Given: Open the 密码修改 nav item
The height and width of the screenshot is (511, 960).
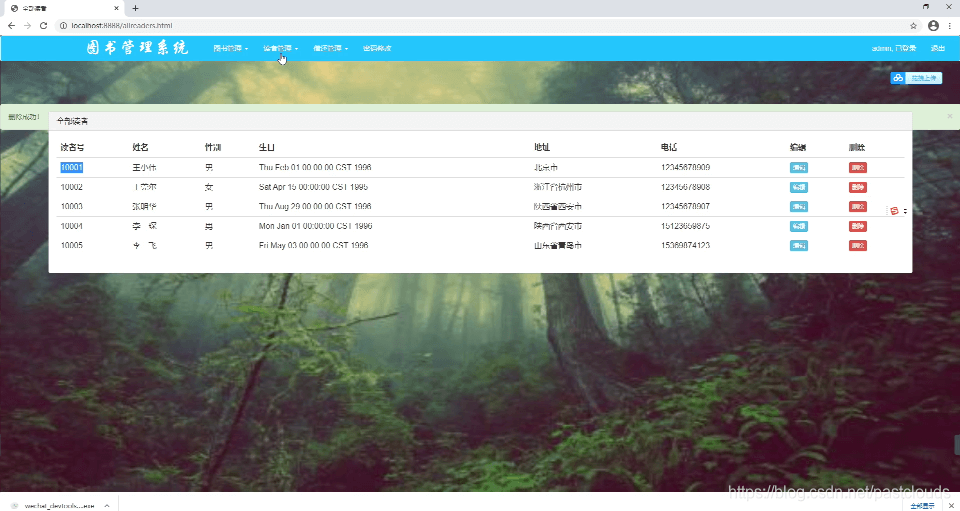Looking at the screenshot, I should 377,48.
